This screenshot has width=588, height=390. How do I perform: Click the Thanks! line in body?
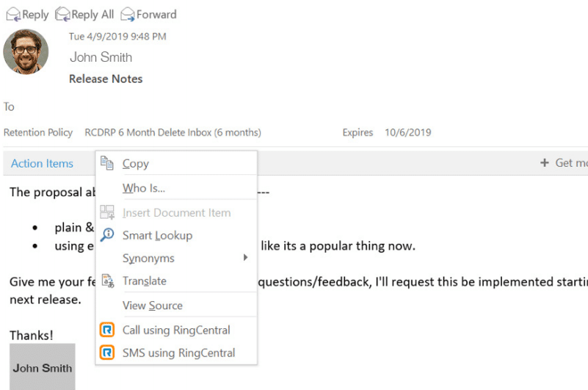tap(32, 335)
